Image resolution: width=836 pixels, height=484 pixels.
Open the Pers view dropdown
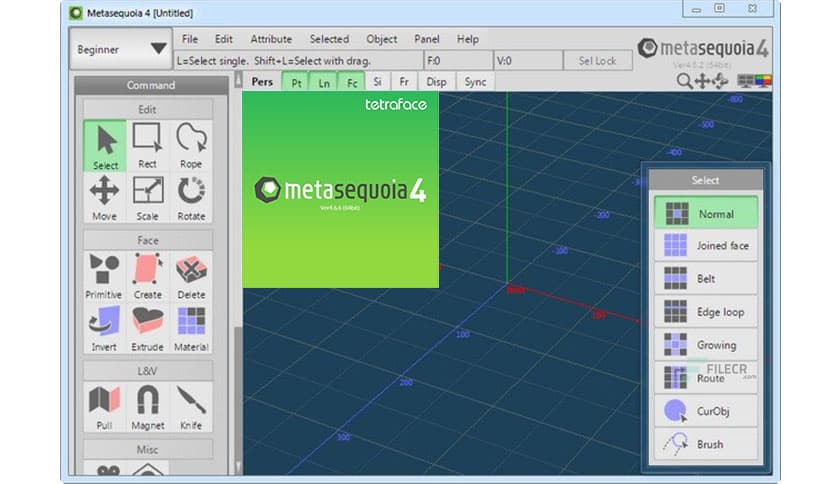point(262,82)
